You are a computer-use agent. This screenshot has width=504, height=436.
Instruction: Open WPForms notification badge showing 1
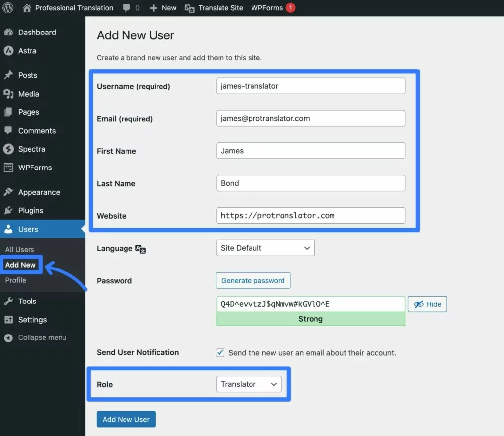[290, 8]
